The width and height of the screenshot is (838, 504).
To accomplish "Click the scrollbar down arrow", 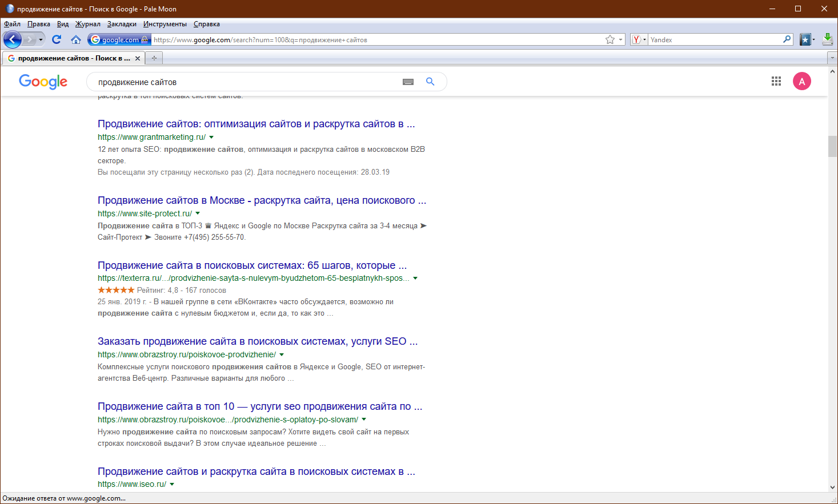I will click(x=833, y=487).
